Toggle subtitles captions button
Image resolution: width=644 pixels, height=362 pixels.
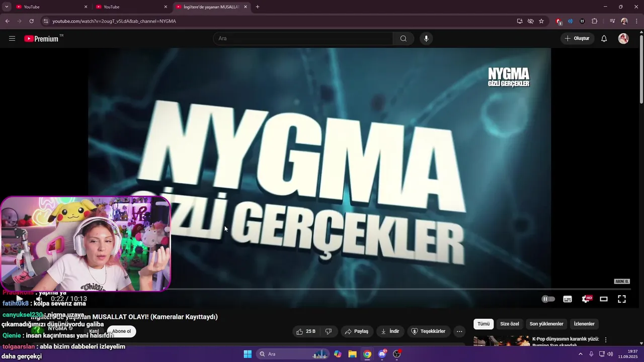568,299
